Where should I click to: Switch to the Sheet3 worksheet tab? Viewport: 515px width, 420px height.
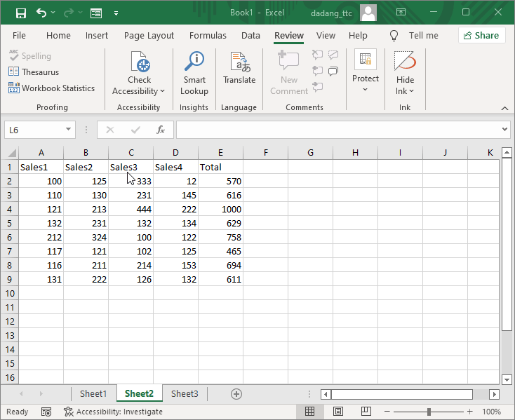(x=185, y=394)
